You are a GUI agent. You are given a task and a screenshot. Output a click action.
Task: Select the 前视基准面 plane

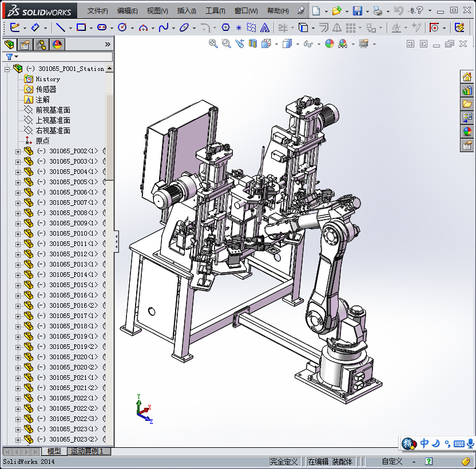53,110
